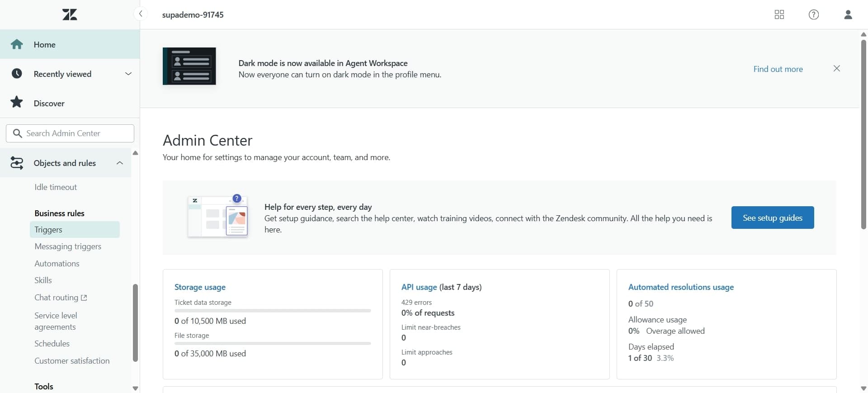Screen dimensions: 868x393
Task: Click the See setup guides button
Action: (x=772, y=218)
